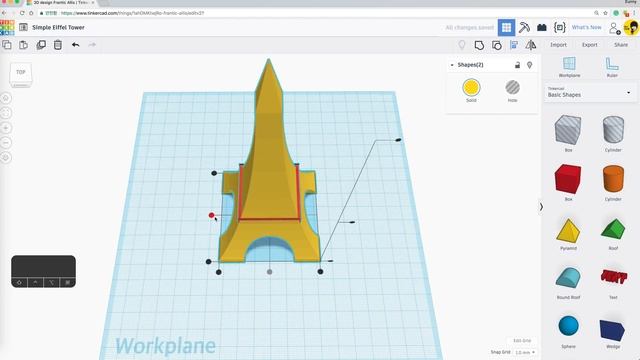This screenshot has width=640, height=360.
Task: Click the Zoom out button
Action: point(6,142)
